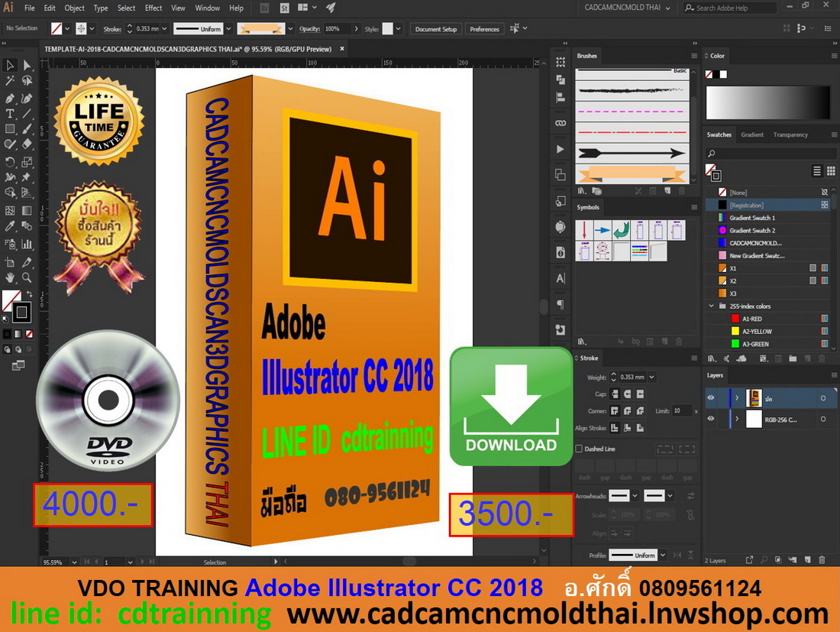Switch to the Gradient tab

point(752,135)
